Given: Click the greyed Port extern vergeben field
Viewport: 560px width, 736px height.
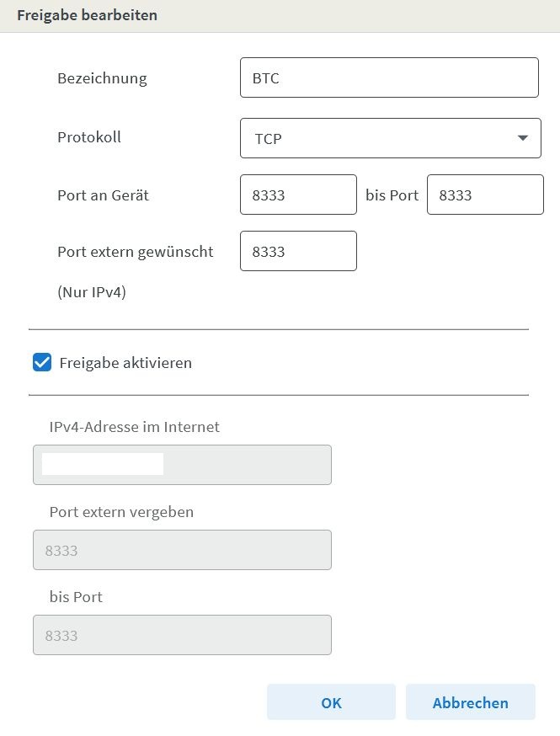Looking at the screenshot, I should [182, 550].
